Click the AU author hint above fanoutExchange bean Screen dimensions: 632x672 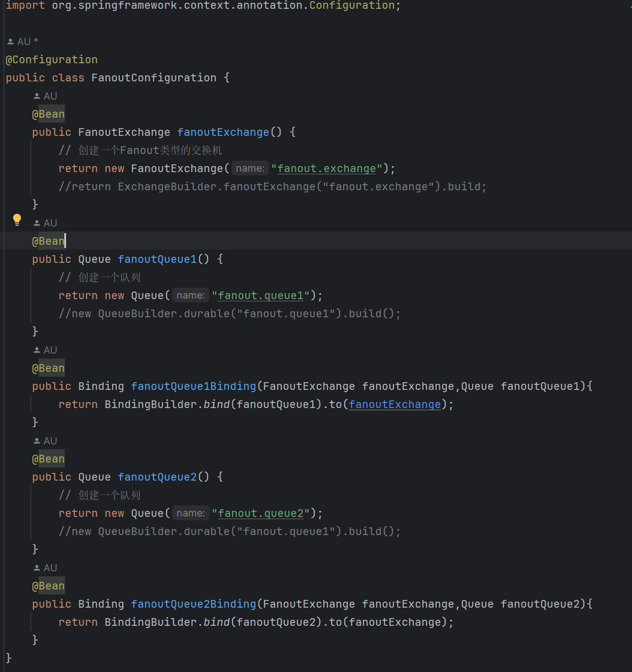[45, 96]
